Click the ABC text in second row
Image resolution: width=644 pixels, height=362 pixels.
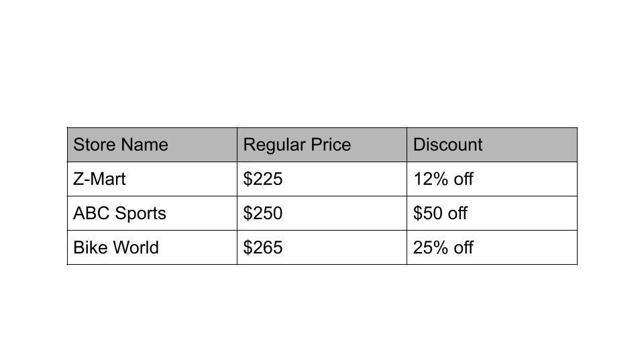92,213
